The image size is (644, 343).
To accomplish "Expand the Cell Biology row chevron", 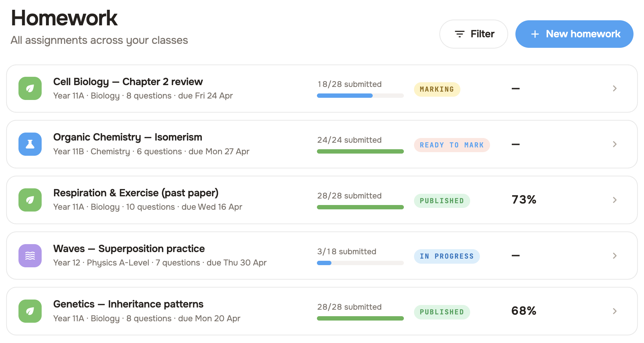I will pyautogui.click(x=615, y=88).
